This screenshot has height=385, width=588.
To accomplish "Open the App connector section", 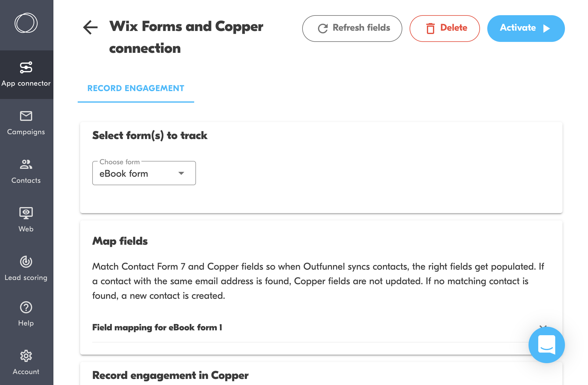I will [x=26, y=74].
